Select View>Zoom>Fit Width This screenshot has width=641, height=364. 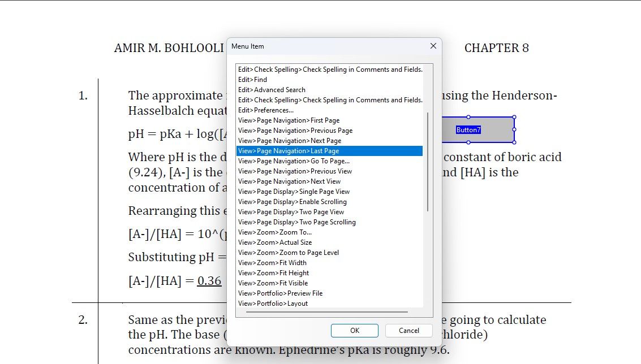(329, 263)
